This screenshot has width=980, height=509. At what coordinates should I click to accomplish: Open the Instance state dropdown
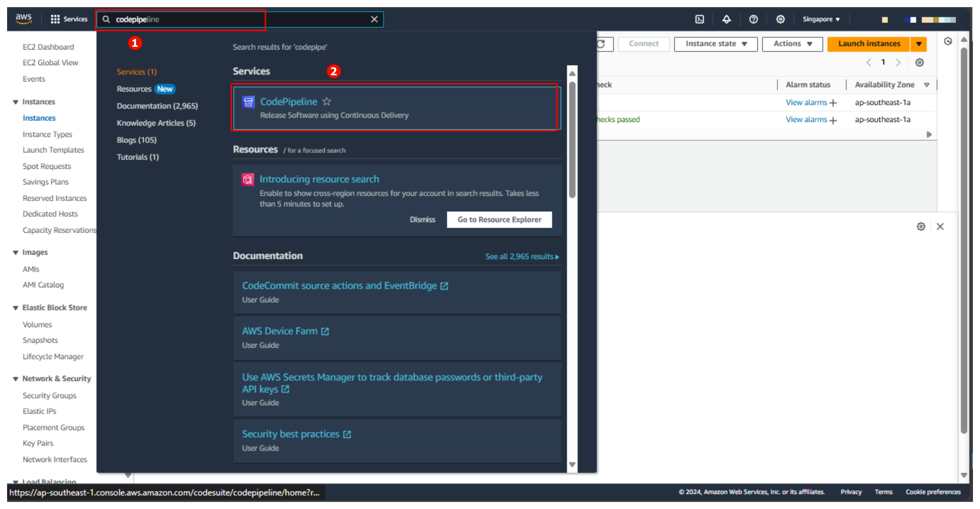[x=716, y=44]
